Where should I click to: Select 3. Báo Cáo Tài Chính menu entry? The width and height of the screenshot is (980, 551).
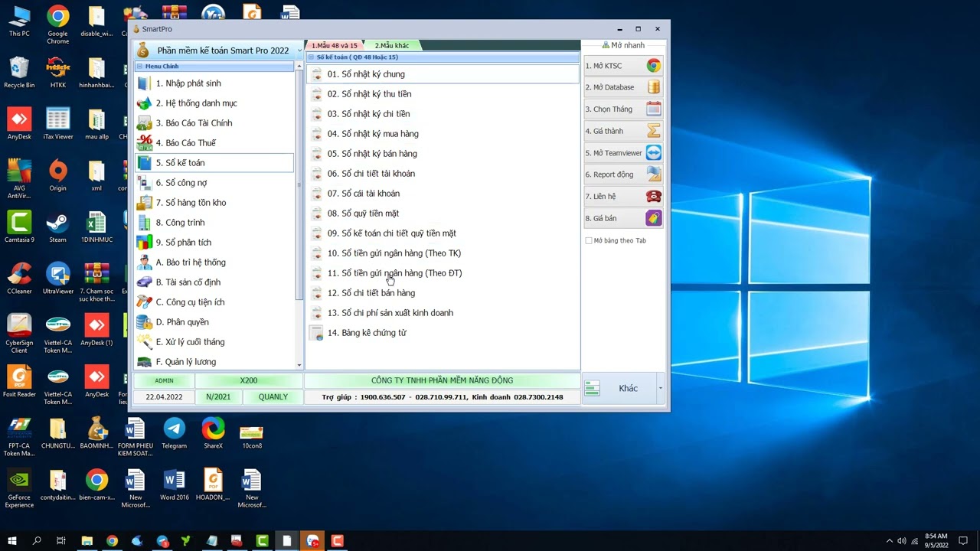click(214, 123)
